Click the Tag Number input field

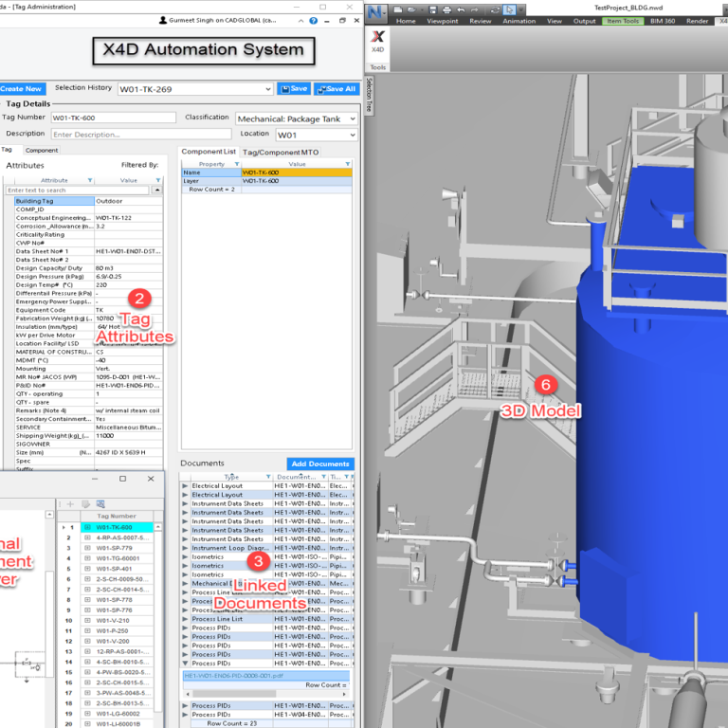click(114, 118)
